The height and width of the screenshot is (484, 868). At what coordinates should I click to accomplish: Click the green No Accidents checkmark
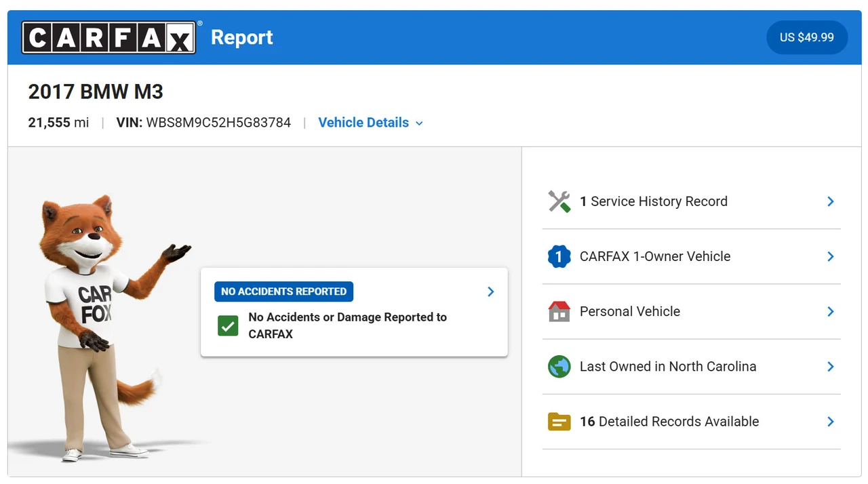pos(228,325)
